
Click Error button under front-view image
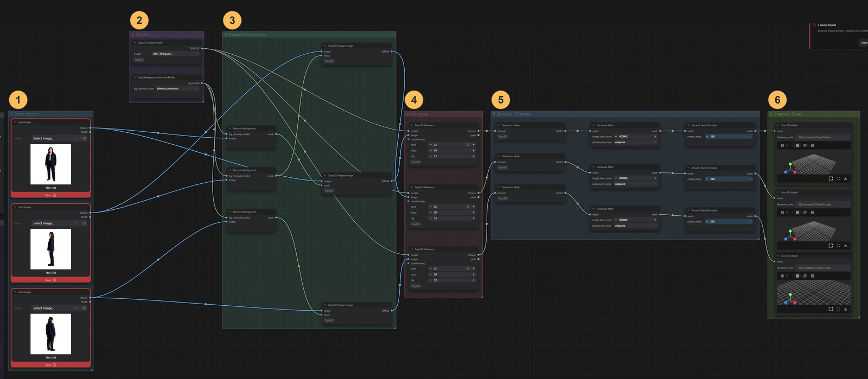[50, 195]
